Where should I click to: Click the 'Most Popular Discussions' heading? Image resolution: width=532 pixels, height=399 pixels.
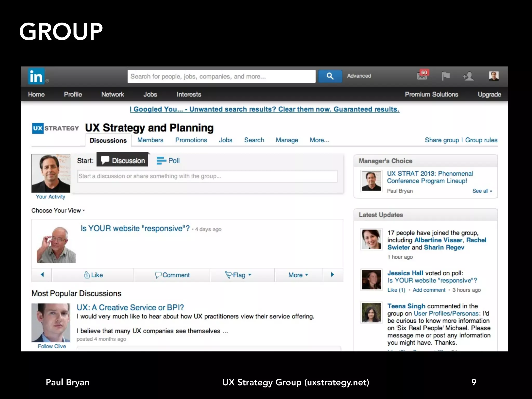coord(76,294)
